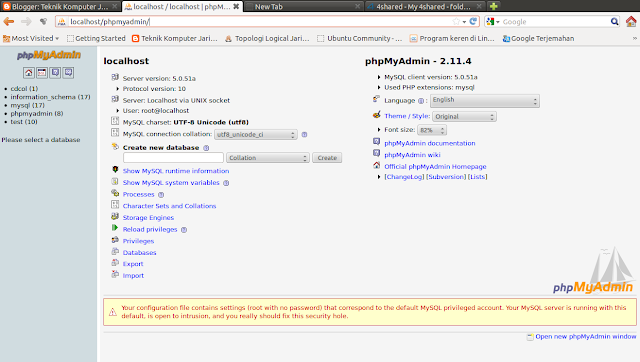Image resolution: width=640 pixels, height=362 pixels.
Task: Open Font size dropdown showing 82%
Action: coord(432,130)
